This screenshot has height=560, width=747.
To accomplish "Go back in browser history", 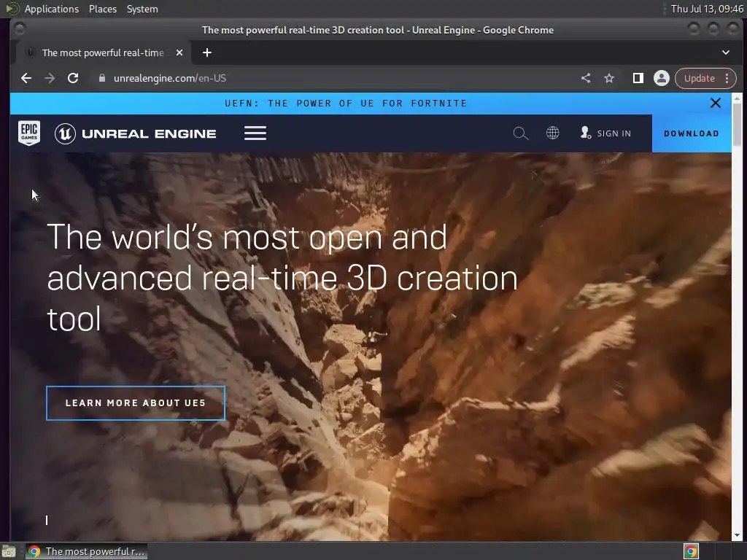I will point(26,78).
